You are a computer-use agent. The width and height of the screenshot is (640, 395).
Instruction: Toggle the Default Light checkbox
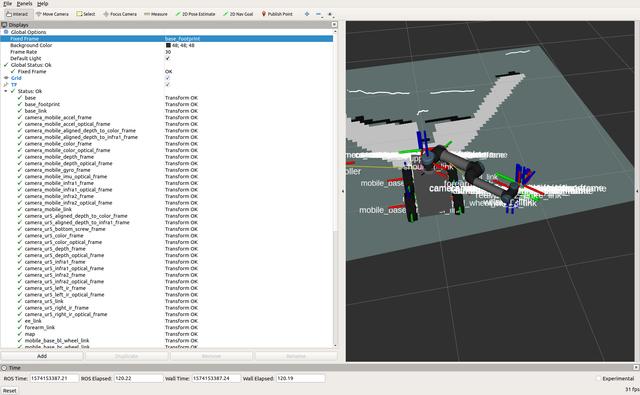[167, 58]
